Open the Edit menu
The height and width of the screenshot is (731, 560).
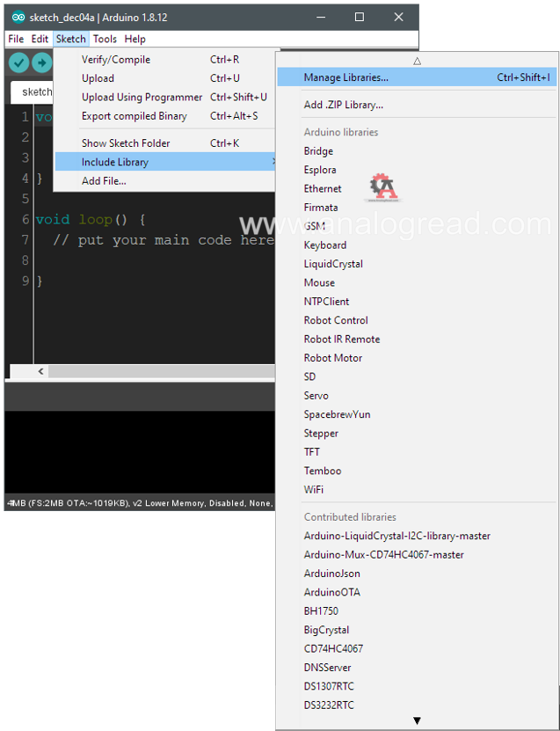pos(40,40)
